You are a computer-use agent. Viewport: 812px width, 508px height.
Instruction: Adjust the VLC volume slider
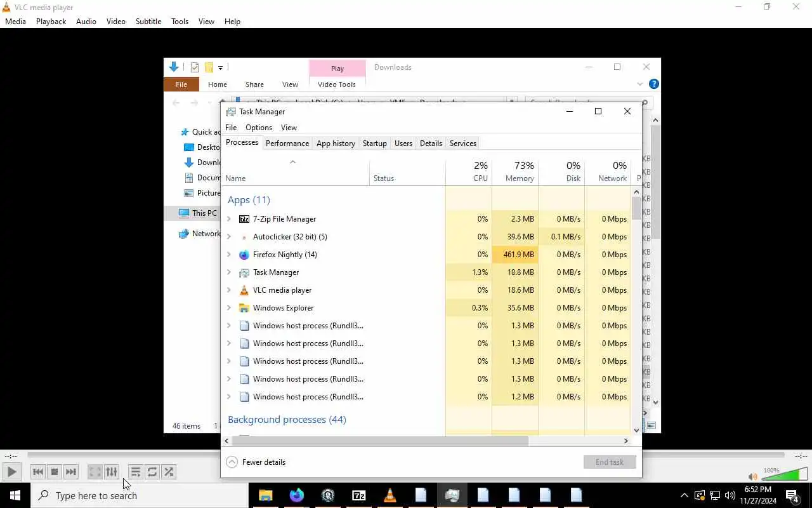pos(785,474)
